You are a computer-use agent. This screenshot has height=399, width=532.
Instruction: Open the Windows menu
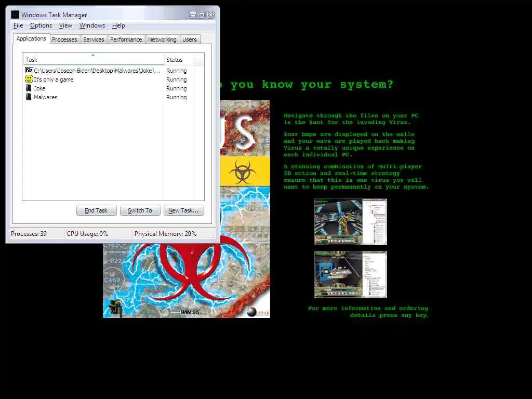click(92, 25)
